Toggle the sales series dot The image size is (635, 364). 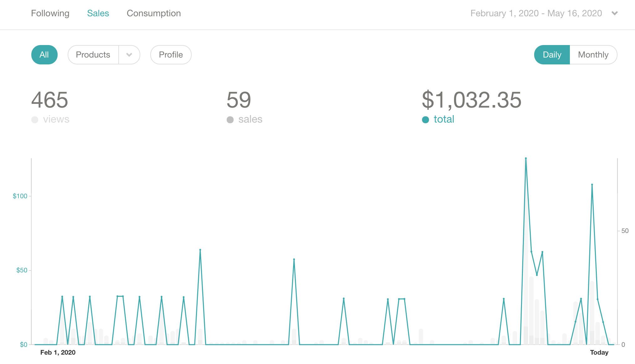230,120
